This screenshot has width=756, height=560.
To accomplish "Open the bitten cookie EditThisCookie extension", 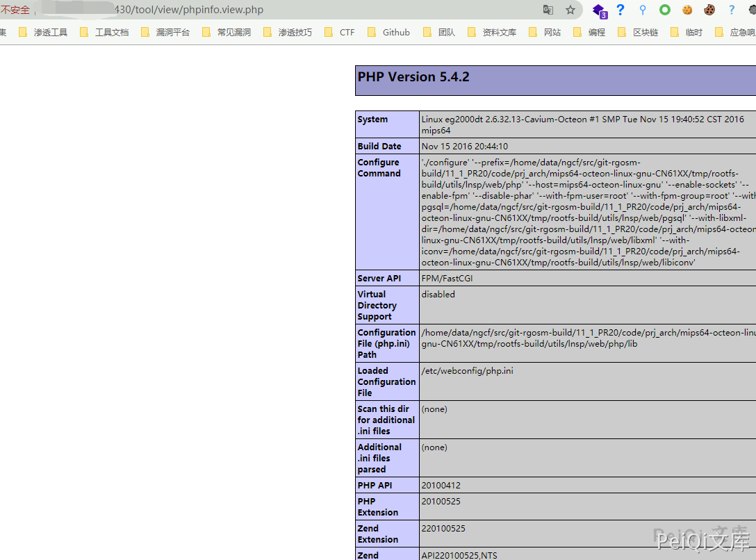I will pos(709,10).
